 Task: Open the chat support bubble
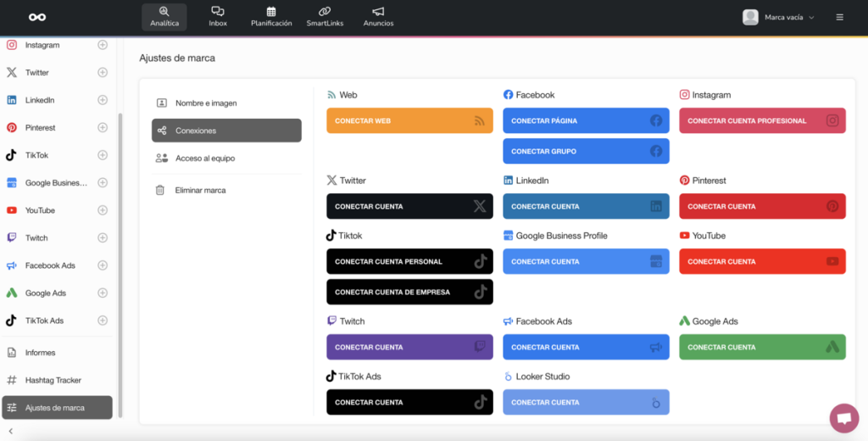(844, 418)
